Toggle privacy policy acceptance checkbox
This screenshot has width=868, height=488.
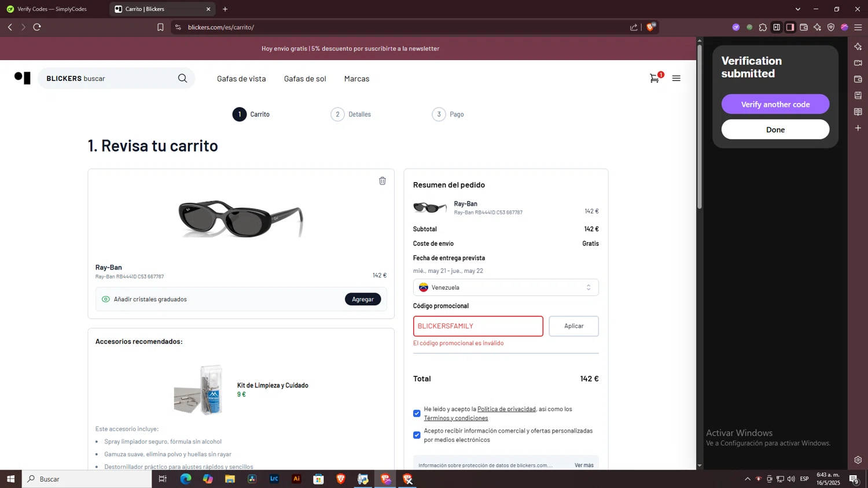[x=417, y=413]
